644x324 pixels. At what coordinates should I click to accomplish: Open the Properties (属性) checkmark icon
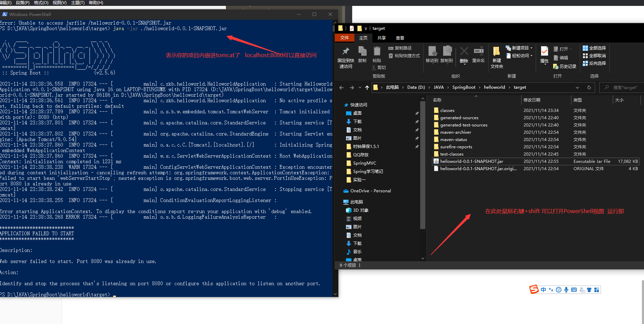[x=544, y=55]
